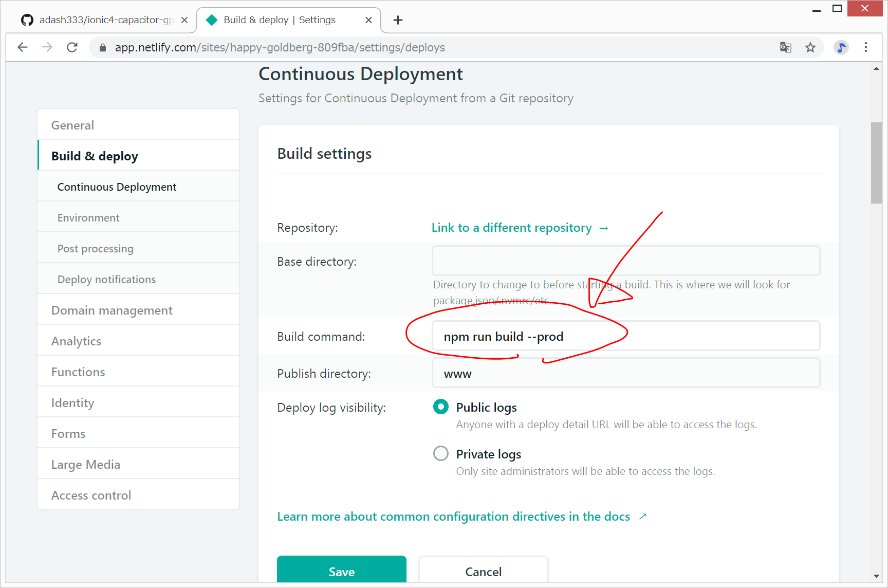Select the Private logs radio button
This screenshot has height=588, width=888.
[441, 454]
